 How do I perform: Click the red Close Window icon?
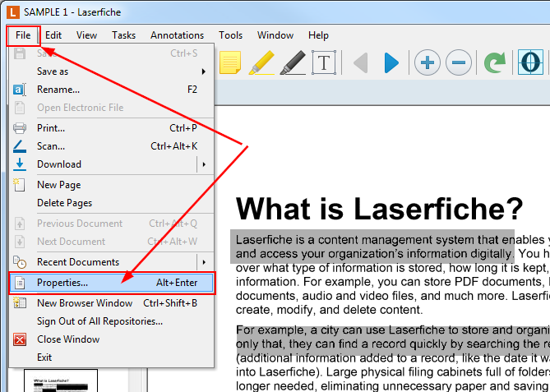point(20,339)
